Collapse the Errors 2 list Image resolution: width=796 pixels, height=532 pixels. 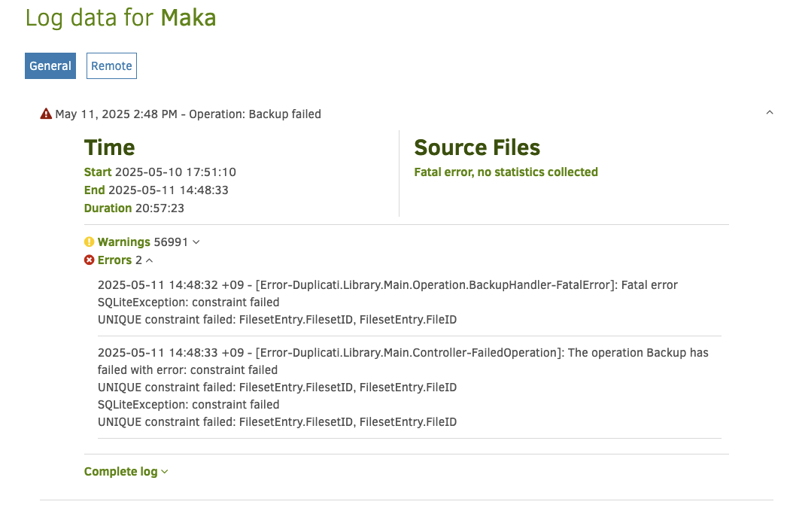pyautogui.click(x=119, y=260)
